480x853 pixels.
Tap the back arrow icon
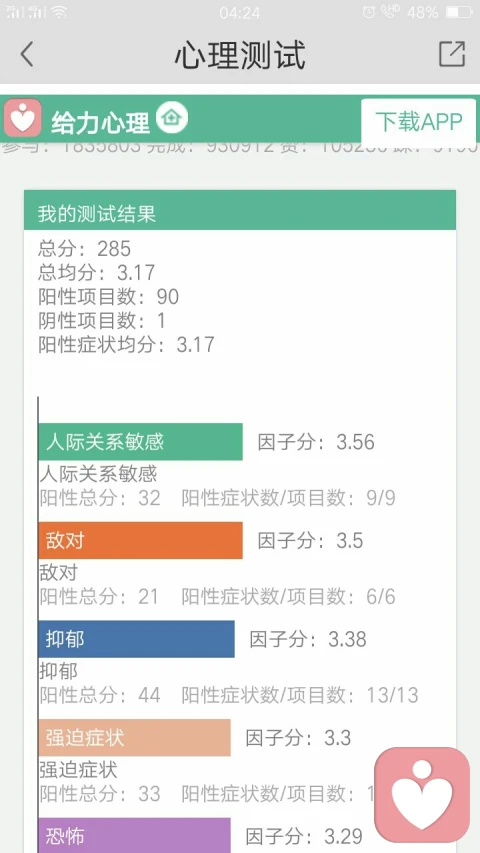pyautogui.click(x=27, y=54)
